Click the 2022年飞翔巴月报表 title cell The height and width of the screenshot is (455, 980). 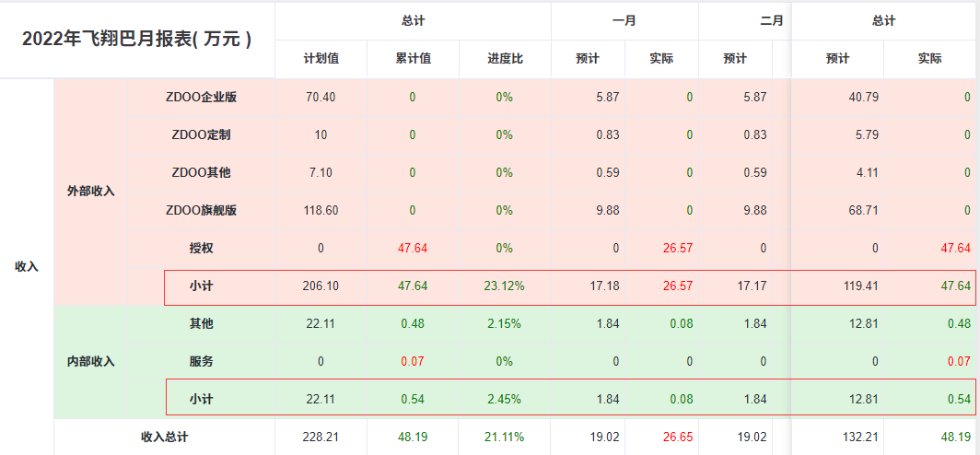click(x=137, y=40)
